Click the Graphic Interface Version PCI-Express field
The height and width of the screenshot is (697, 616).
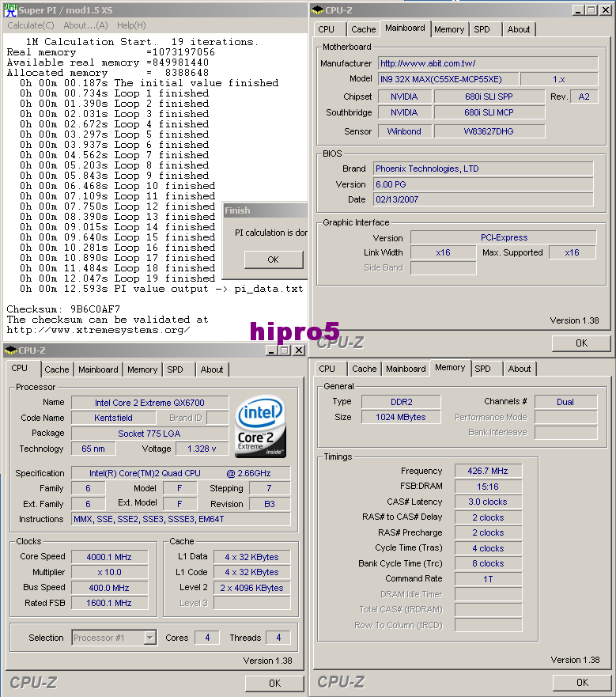[504, 237]
